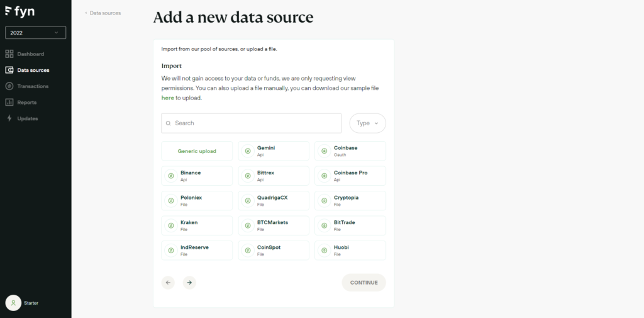
Task: Select the CoinSpot label
Action: (269, 247)
